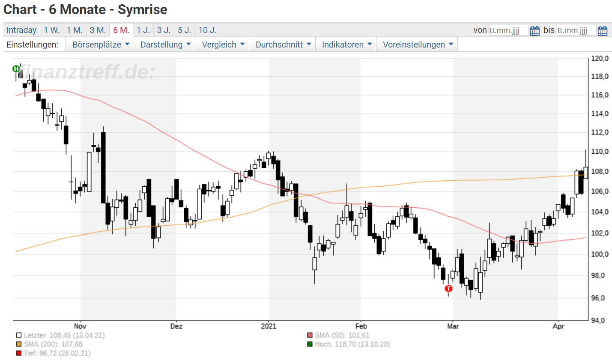Open the Darstellung dropdown menu
Viewport: 612px width, 364px height.
[x=164, y=45]
